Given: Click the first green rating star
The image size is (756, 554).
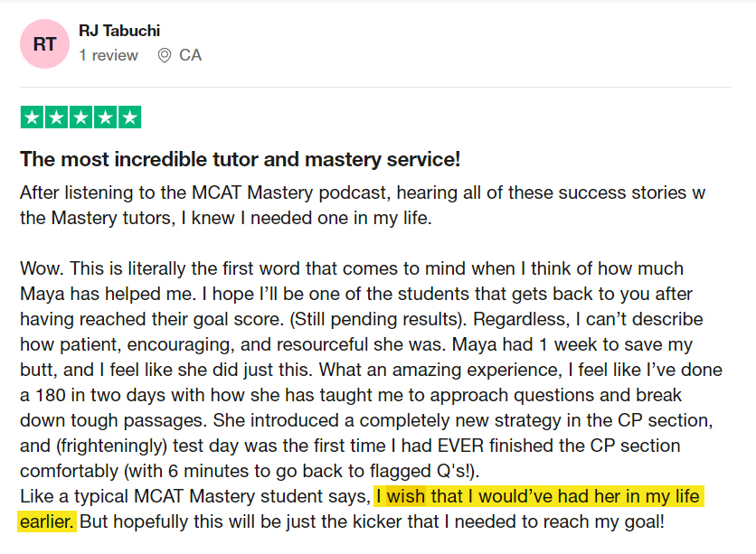Looking at the screenshot, I should (33, 117).
